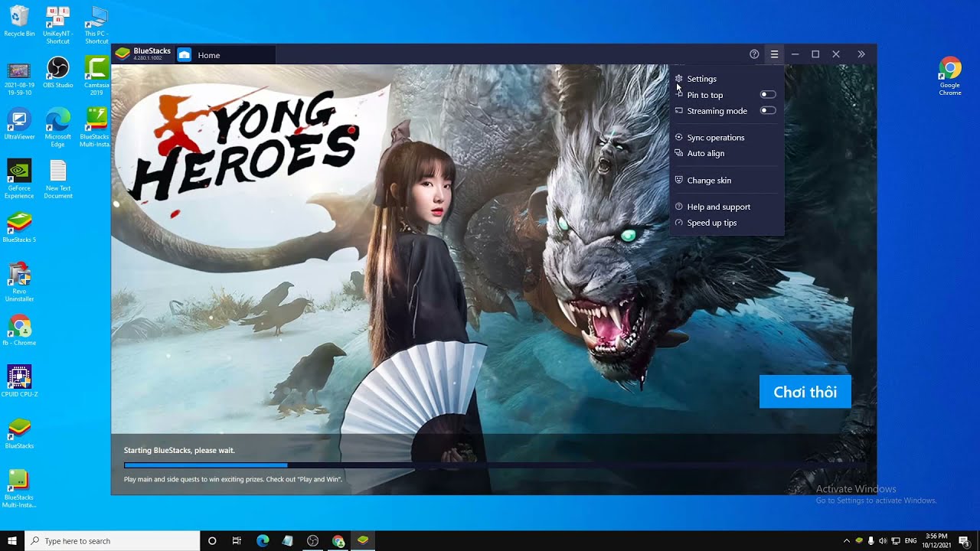Click the network tray icon
Viewport: 980px width, 551px height.
click(x=895, y=541)
